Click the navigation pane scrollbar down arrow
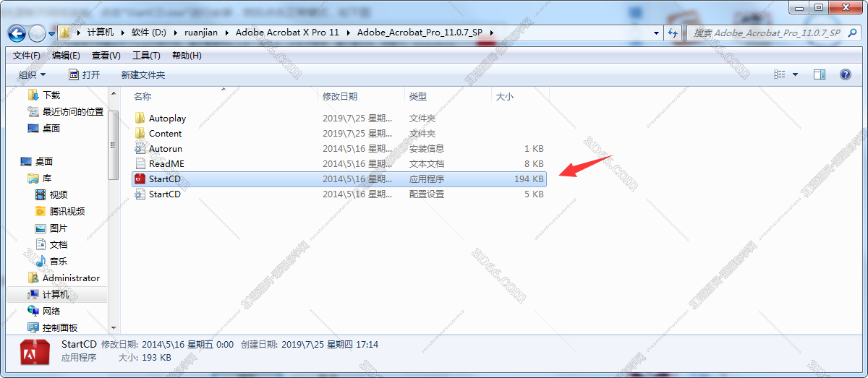 (113, 327)
